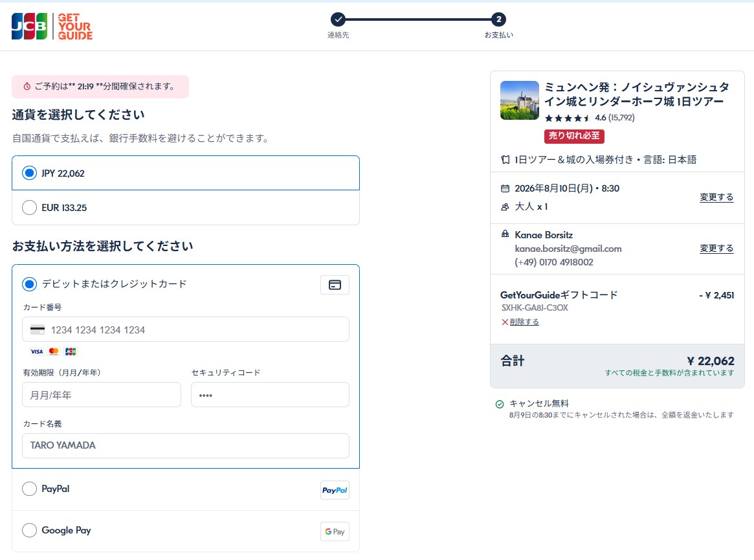Click すべての税金と手数料が含まれています note
The width and height of the screenshot is (754, 560).
669,373
